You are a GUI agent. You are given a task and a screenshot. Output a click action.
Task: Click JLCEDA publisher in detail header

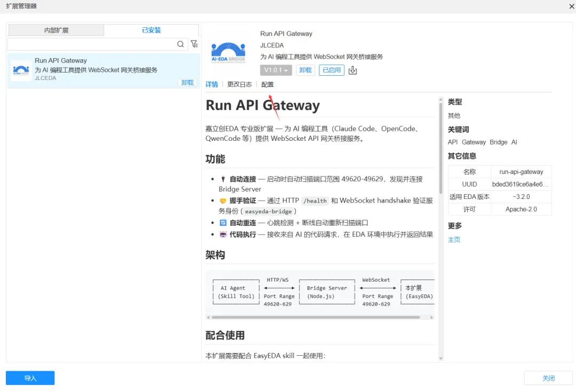[x=272, y=45]
